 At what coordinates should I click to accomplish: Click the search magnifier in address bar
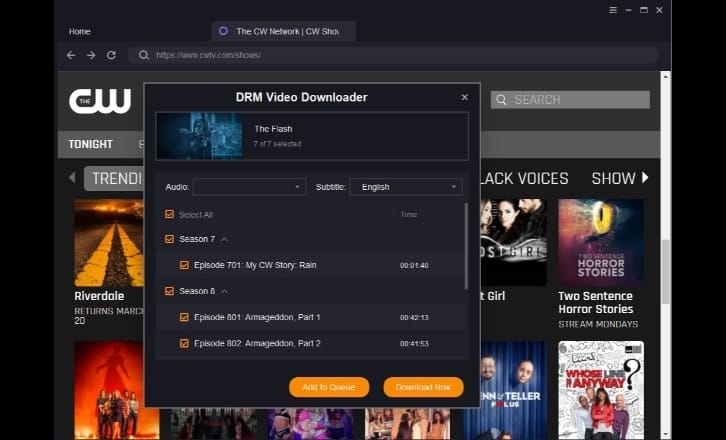144,55
